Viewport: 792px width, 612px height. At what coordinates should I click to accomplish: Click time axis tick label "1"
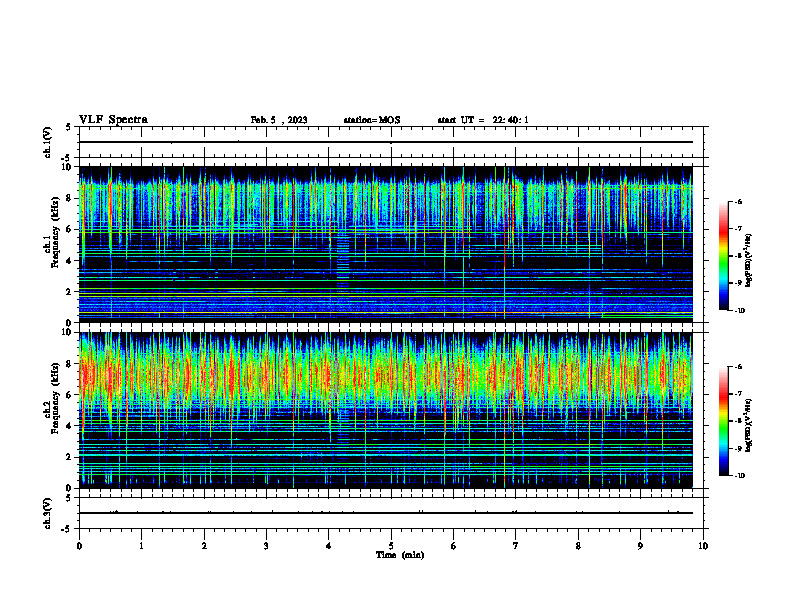pos(141,546)
